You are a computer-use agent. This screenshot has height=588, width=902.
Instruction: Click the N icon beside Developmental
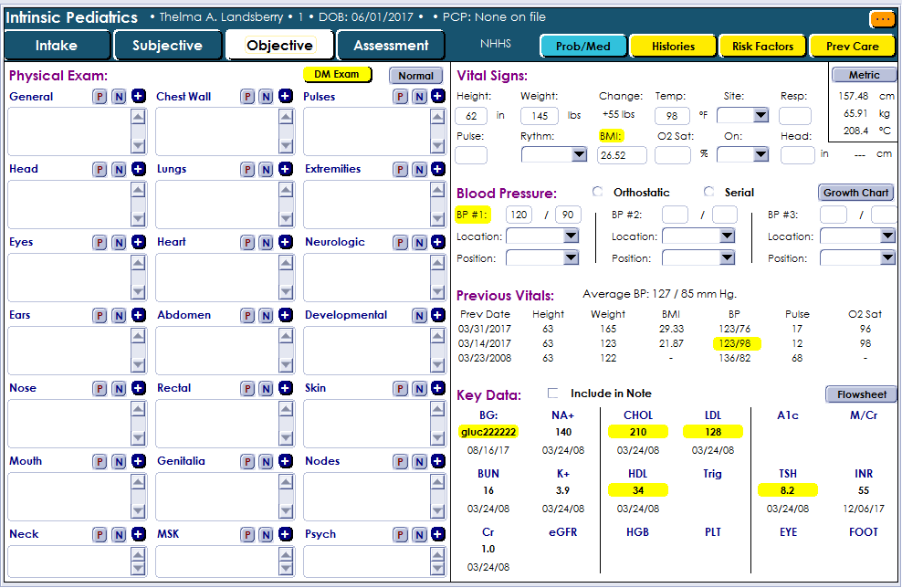(418, 316)
